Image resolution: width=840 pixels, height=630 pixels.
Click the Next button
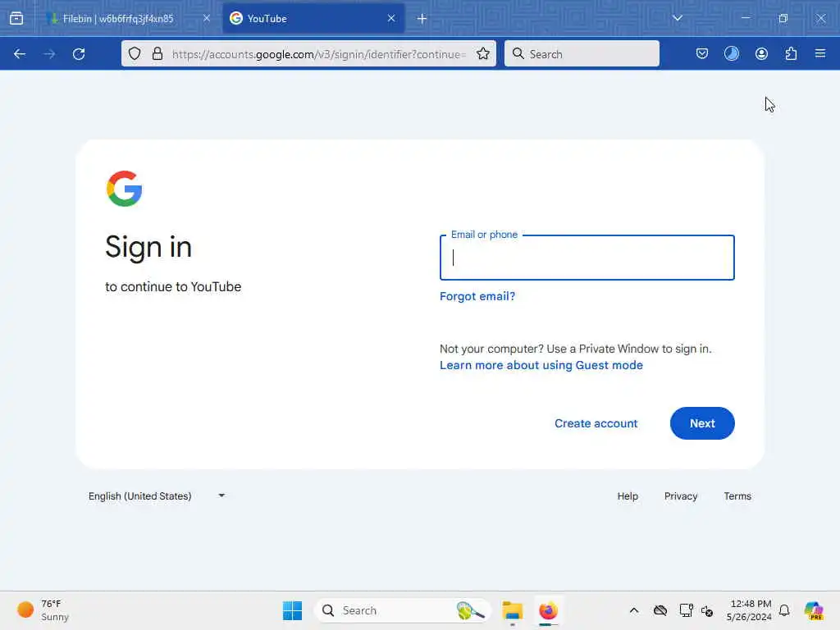pos(702,423)
